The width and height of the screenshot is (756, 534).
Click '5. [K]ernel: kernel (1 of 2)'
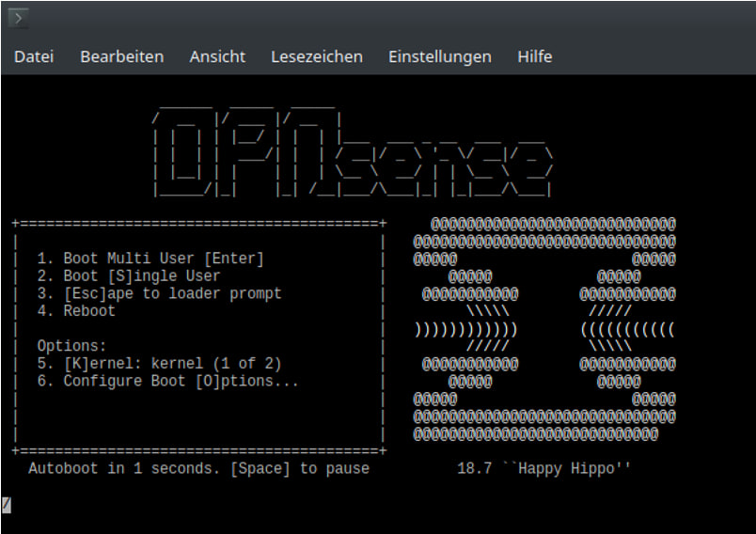coord(160,364)
